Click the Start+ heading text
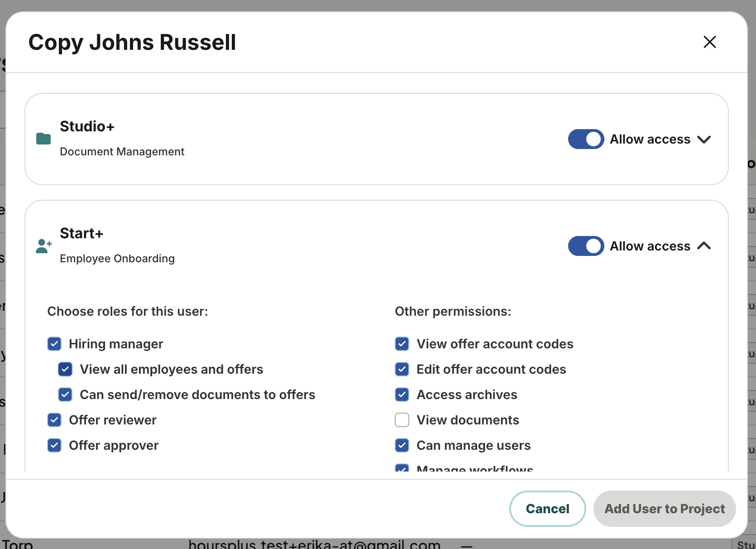This screenshot has width=756, height=549. tap(81, 233)
